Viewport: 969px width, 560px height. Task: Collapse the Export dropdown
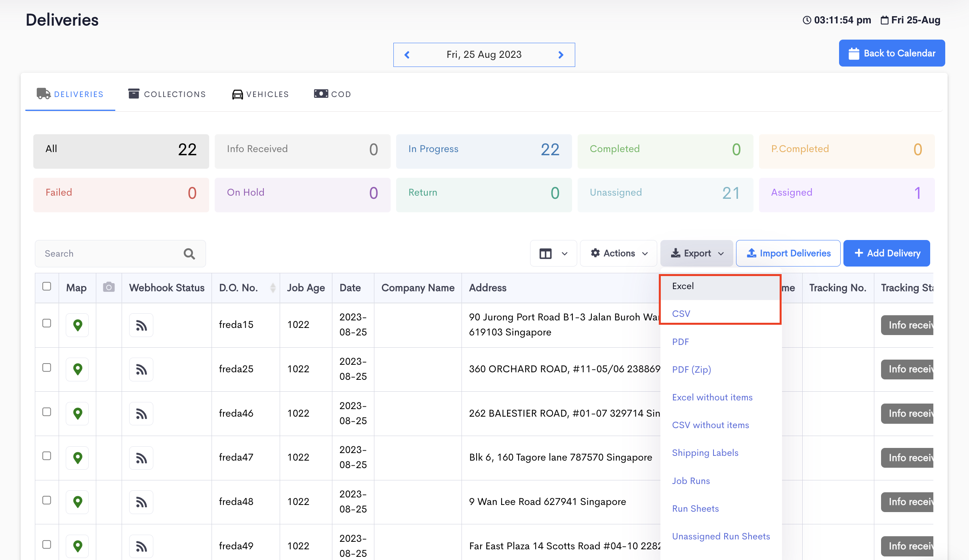tap(697, 253)
